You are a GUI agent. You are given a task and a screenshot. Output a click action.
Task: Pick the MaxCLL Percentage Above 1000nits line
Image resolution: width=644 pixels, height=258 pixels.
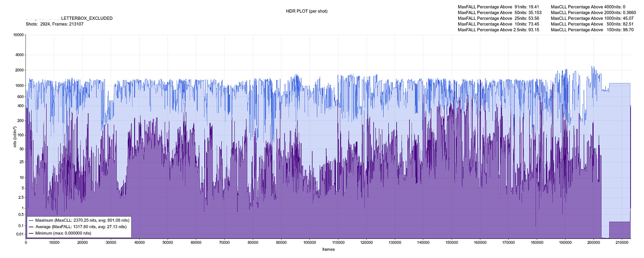[592, 18]
